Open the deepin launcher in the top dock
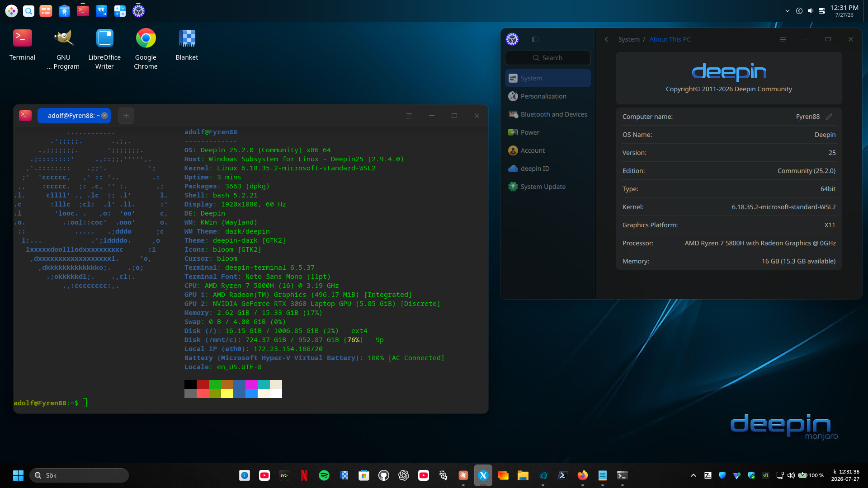Screen dimensions: 868x488 11,11
